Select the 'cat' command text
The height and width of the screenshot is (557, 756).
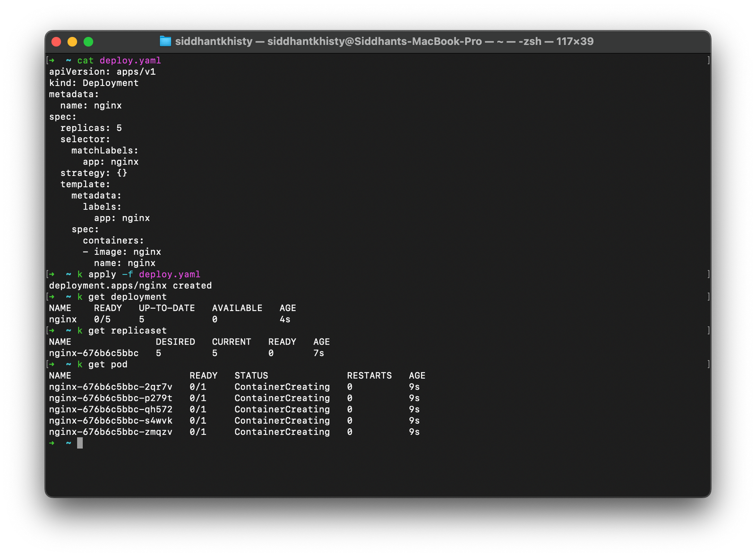(85, 61)
